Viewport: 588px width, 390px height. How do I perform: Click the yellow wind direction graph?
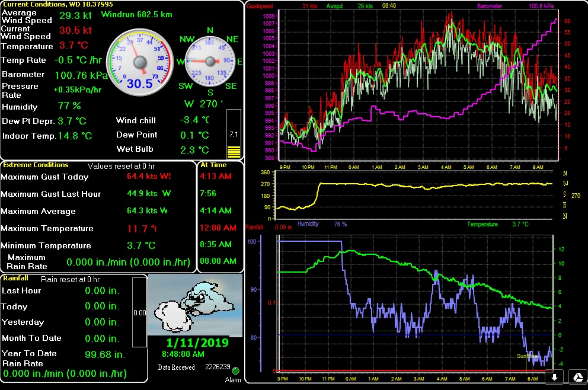[414, 195]
